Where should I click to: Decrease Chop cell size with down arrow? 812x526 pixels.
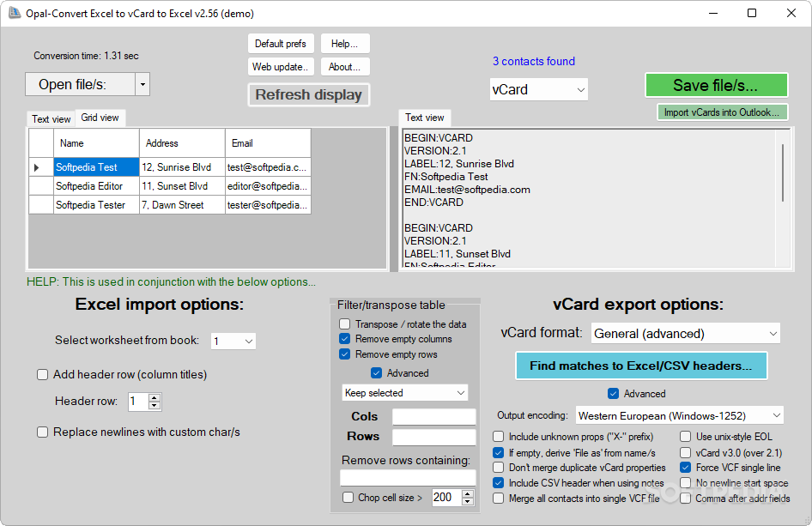tap(468, 502)
